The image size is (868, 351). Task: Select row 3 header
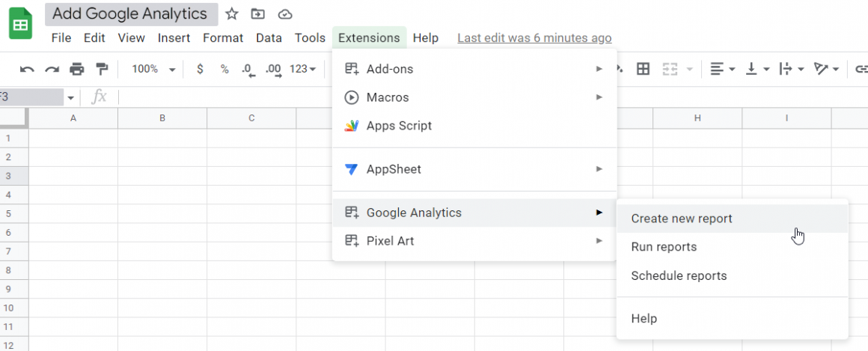(x=8, y=175)
